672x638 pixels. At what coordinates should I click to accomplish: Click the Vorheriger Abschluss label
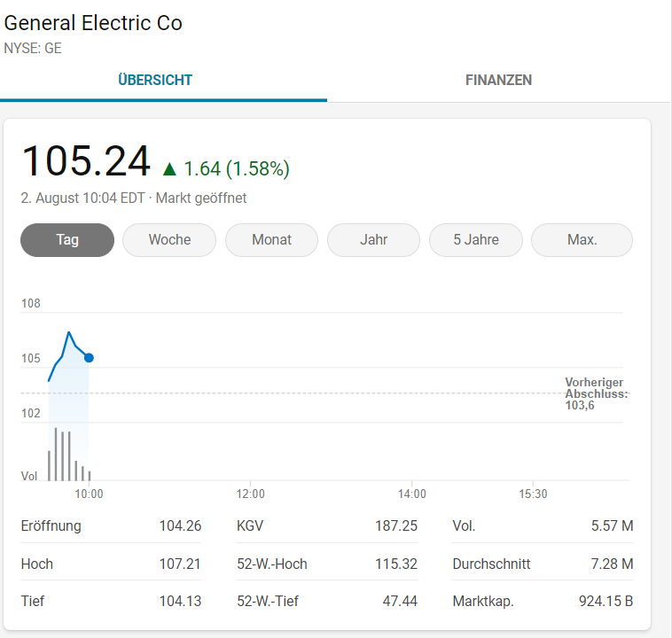pyautogui.click(x=596, y=393)
